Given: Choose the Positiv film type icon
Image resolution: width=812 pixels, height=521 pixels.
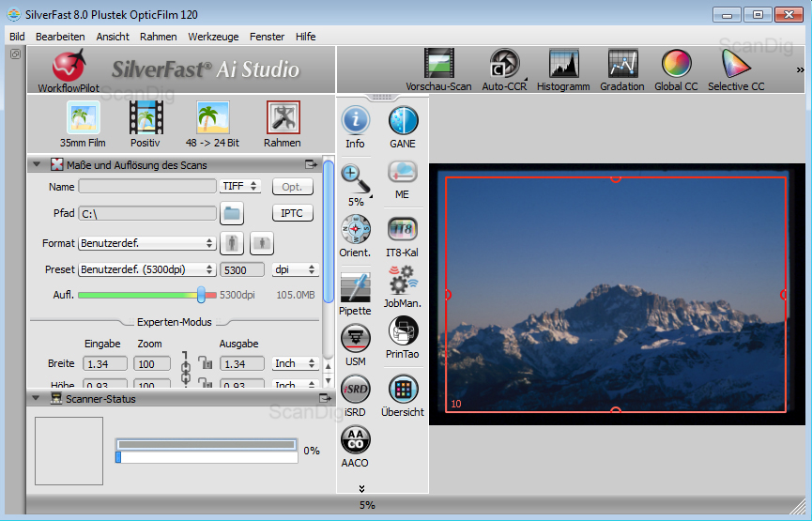Looking at the screenshot, I should [x=146, y=118].
